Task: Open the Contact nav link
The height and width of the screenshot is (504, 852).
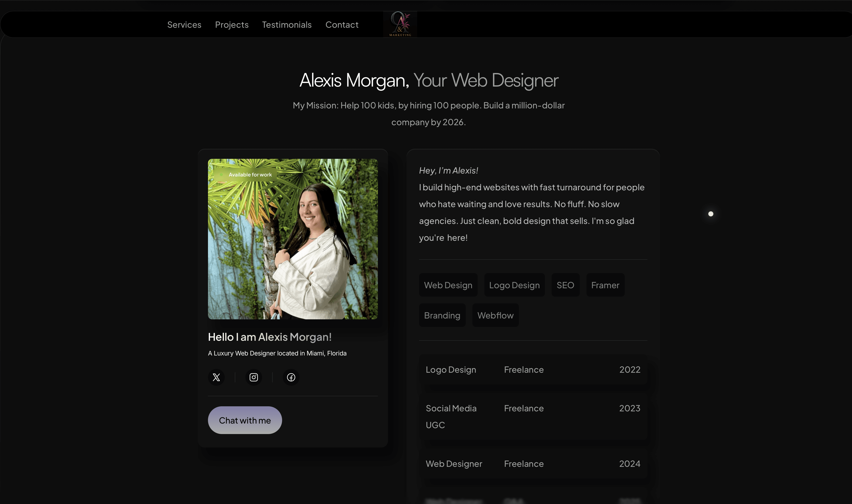Action: point(342,25)
